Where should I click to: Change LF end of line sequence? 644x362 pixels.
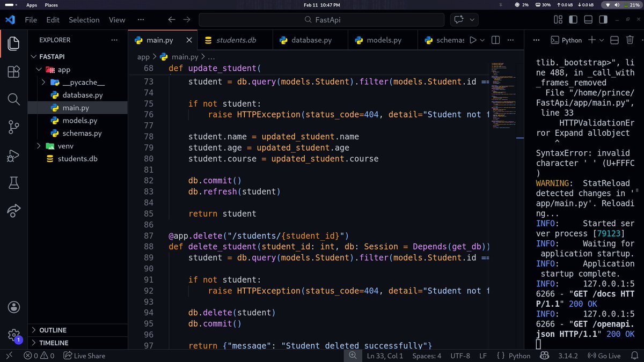pyautogui.click(x=483, y=356)
